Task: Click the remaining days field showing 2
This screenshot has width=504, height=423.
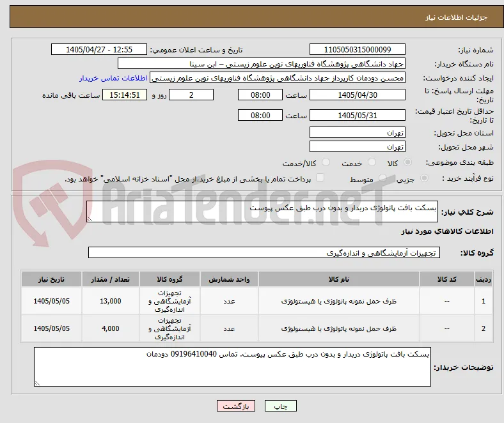Action: 191,95
